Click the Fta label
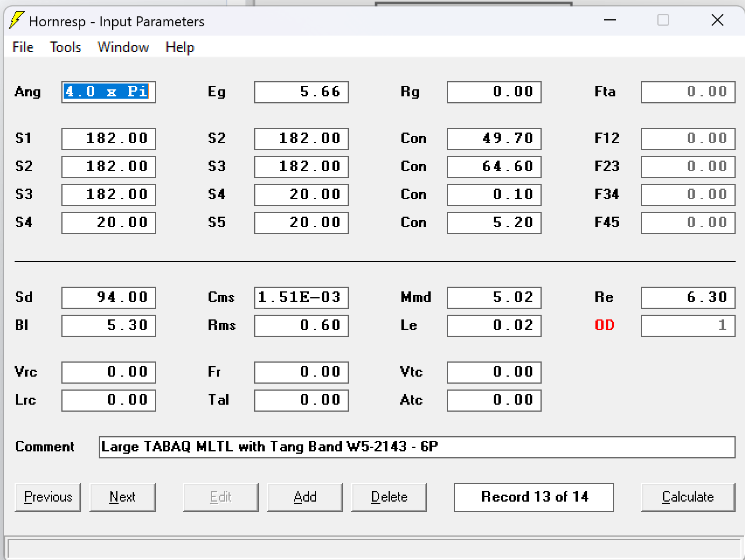Viewport: 745px width, 560px height. pyautogui.click(x=605, y=92)
